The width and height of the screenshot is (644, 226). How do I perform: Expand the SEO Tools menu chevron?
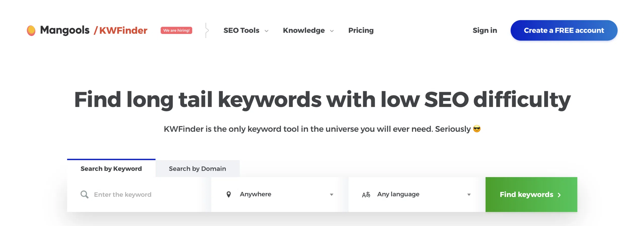tap(267, 31)
